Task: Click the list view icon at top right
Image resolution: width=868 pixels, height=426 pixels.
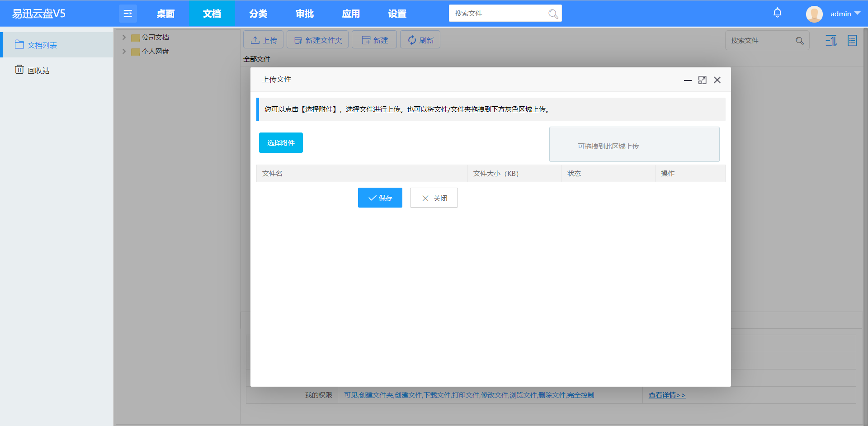Action: pos(852,40)
